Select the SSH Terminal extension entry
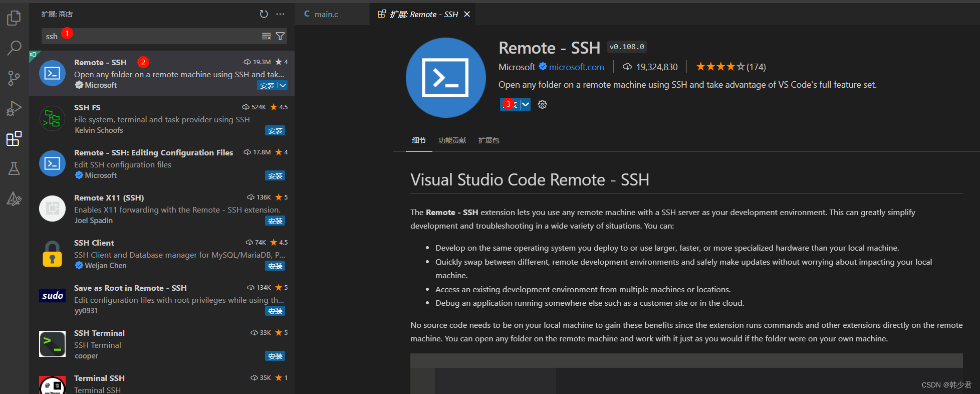The width and height of the screenshot is (980, 394). (x=162, y=344)
